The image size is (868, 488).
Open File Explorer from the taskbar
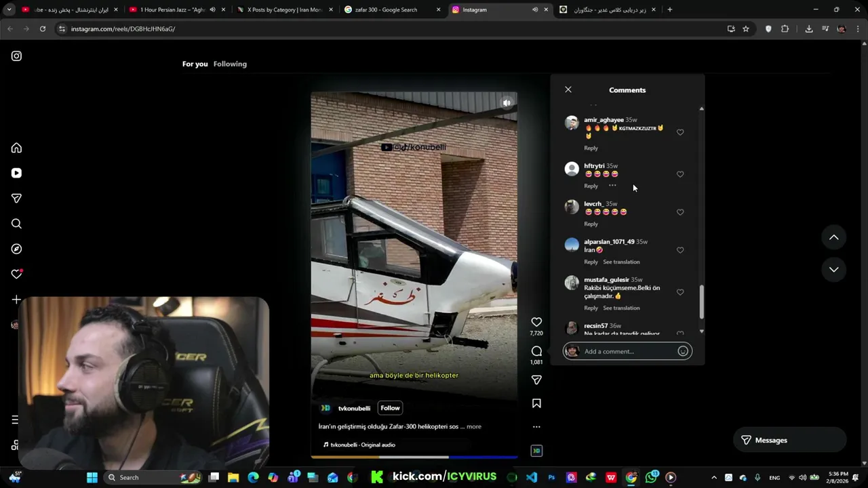click(233, 477)
